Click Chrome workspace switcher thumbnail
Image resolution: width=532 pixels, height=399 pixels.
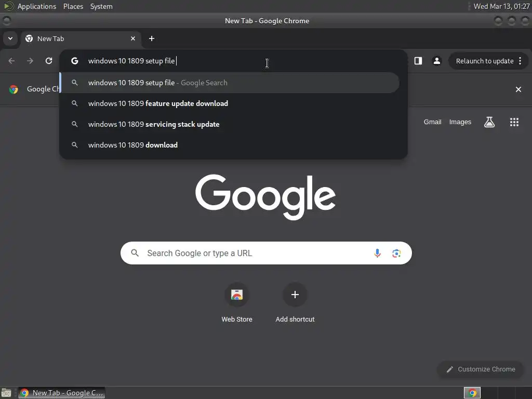[x=472, y=393]
